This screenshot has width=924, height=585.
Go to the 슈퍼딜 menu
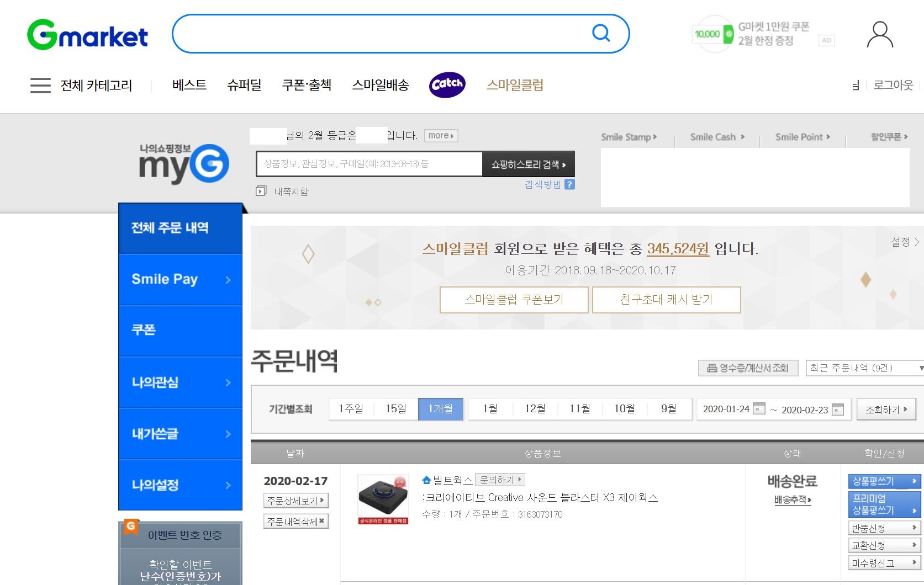[x=244, y=85]
